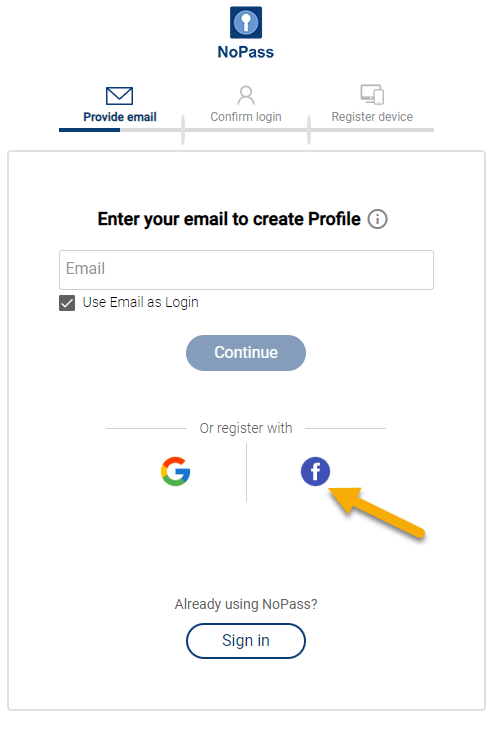
Task: Focus the Email input field
Action: click(x=246, y=270)
